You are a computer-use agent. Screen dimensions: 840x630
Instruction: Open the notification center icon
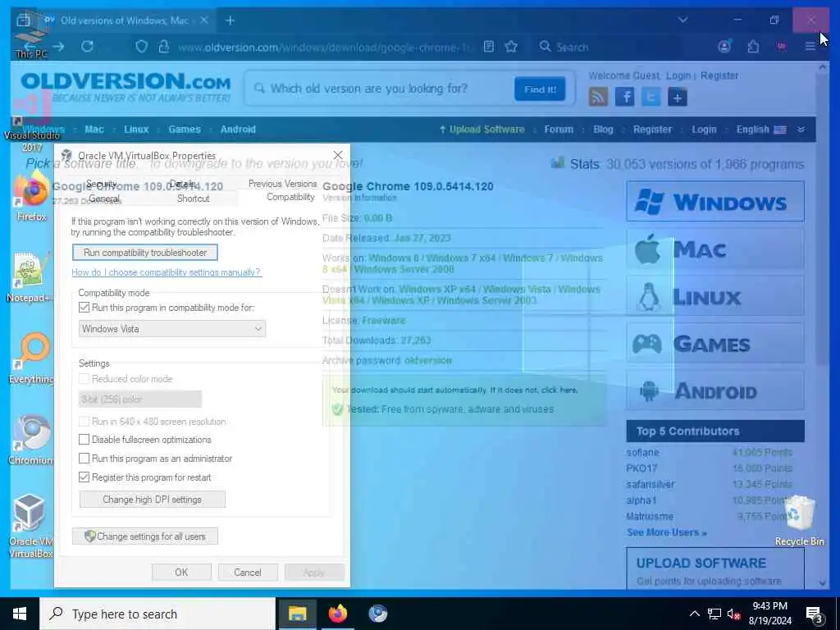click(x=815, y=614)
